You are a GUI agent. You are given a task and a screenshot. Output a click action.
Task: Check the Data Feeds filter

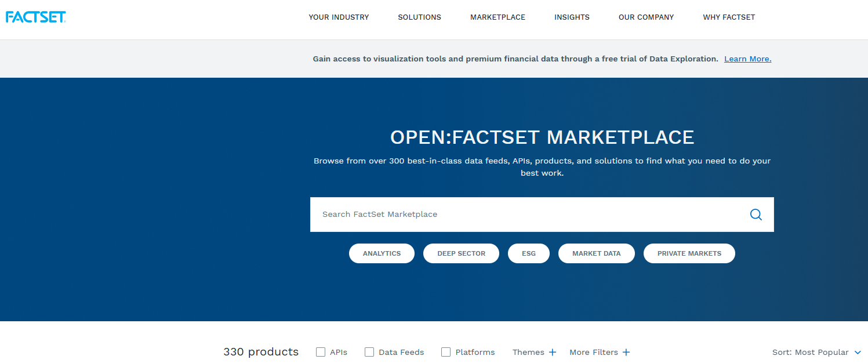pyautogui.click(x=369, y=352)
